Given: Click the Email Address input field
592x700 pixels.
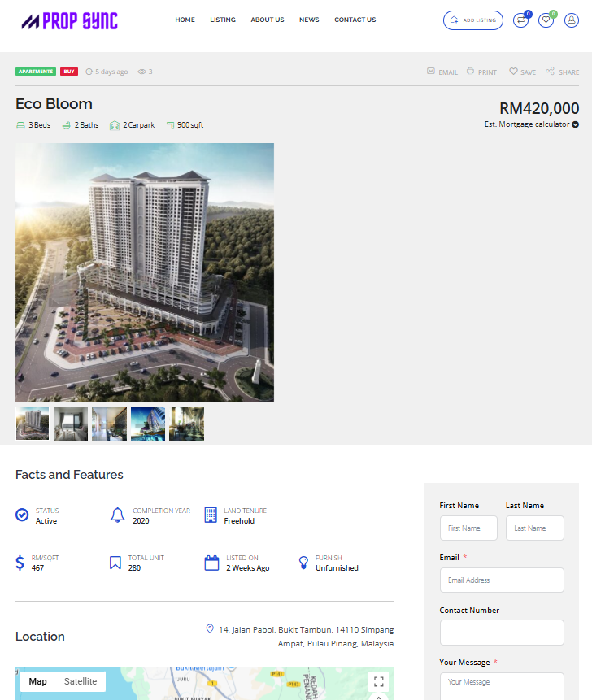Looking at the screenshot, I should (x=502, y=580).
